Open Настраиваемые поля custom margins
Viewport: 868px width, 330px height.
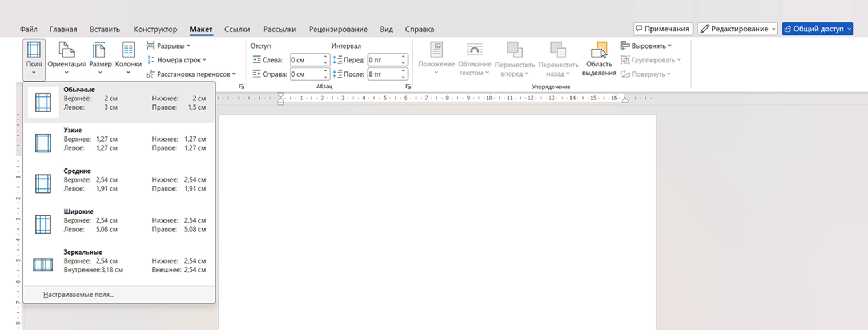tap(79, 295)
